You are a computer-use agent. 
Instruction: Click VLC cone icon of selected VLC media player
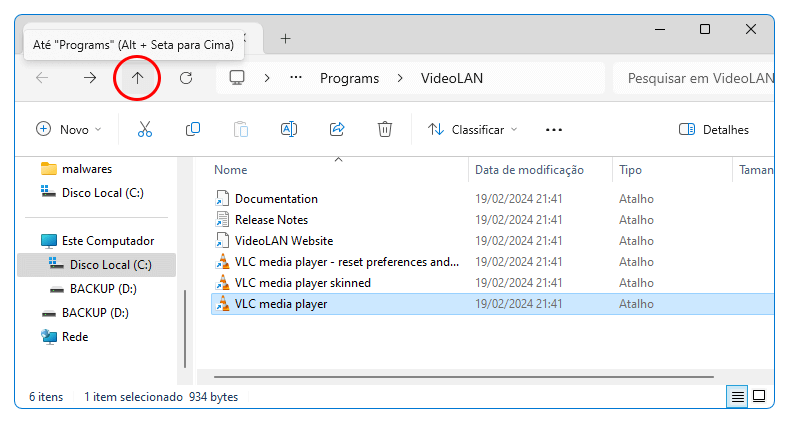click(x=222, y=303)
